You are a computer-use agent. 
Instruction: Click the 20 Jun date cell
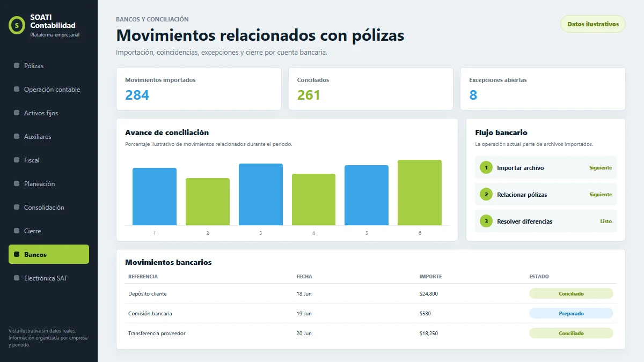coord(304,334)
